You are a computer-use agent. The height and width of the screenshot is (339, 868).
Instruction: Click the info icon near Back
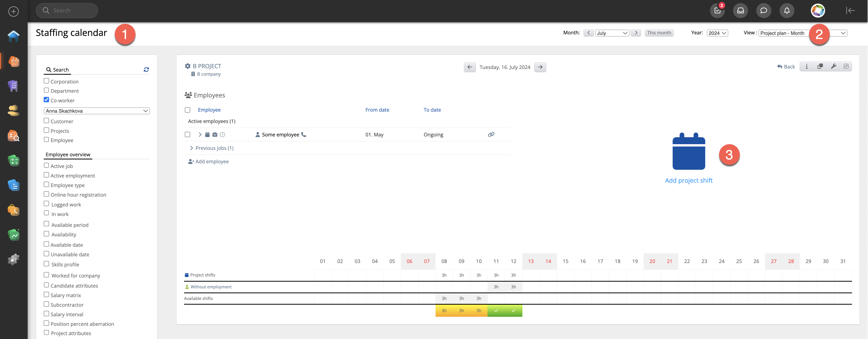tap(806, 66)
